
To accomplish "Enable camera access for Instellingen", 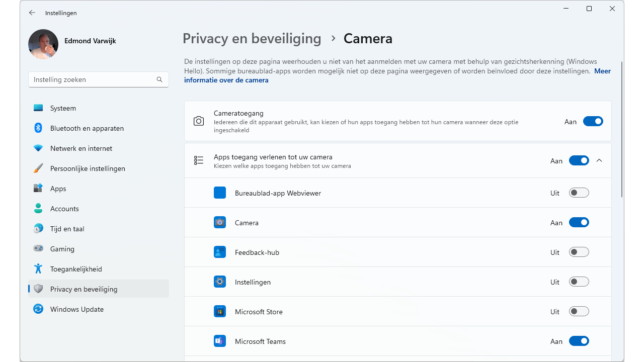I will (579, 282).
